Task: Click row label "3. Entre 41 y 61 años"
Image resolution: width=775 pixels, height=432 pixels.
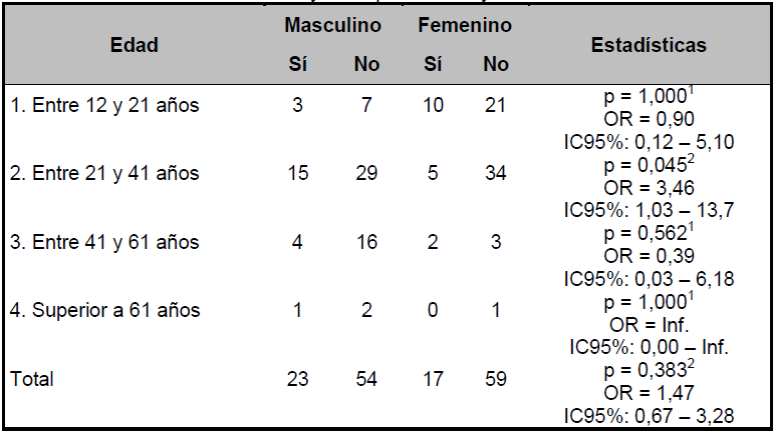Action: 105,242
